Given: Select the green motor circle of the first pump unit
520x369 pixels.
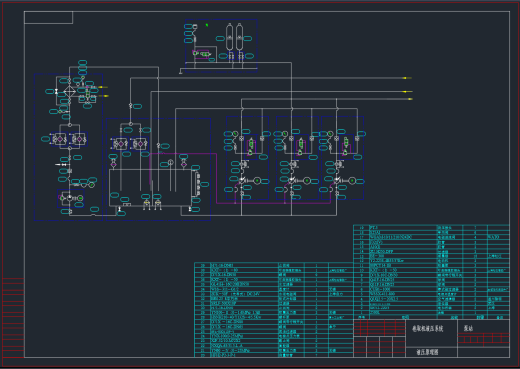Looking at the screenshot, I should (257, 181).
